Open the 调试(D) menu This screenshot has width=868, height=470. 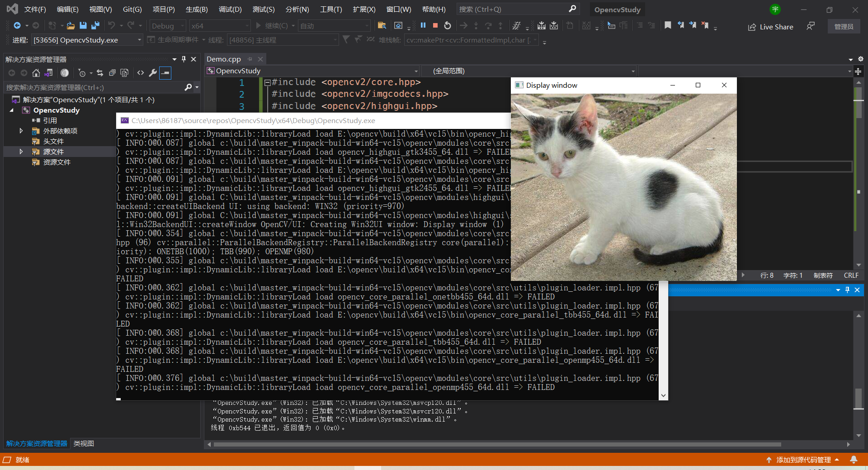pos(230,9)
